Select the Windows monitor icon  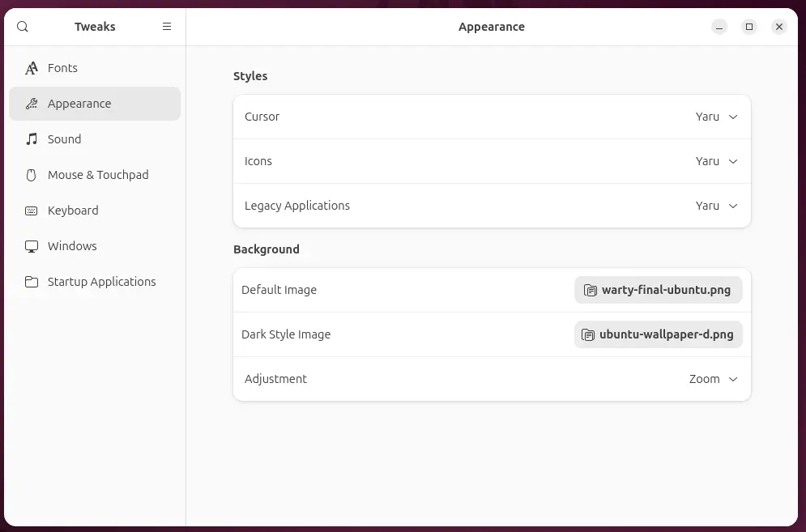click(x=31, y=246)
